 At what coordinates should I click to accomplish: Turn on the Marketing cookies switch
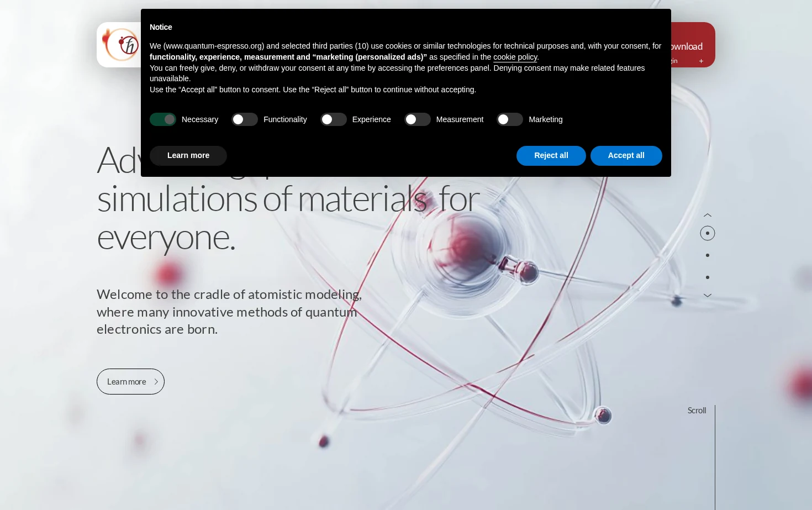click(x=510, y=119)
